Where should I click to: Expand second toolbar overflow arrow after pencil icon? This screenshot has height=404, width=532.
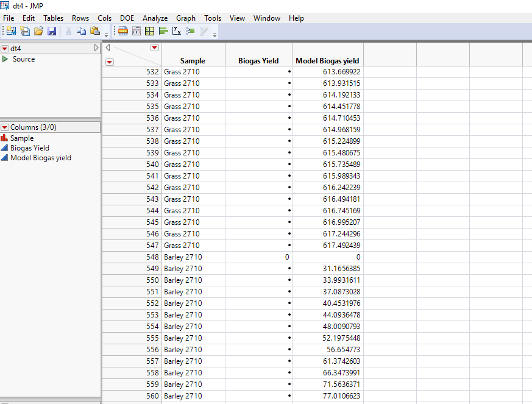[215, 35]
